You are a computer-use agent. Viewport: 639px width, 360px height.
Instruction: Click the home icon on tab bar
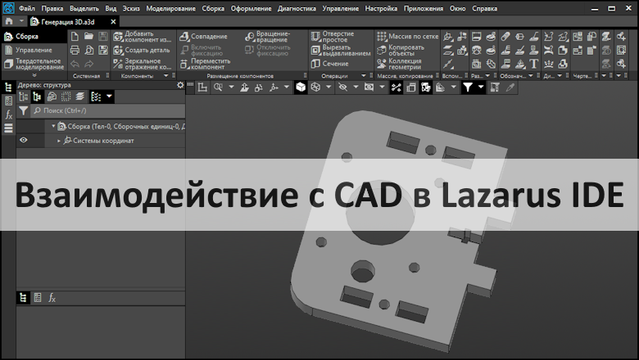9,22
